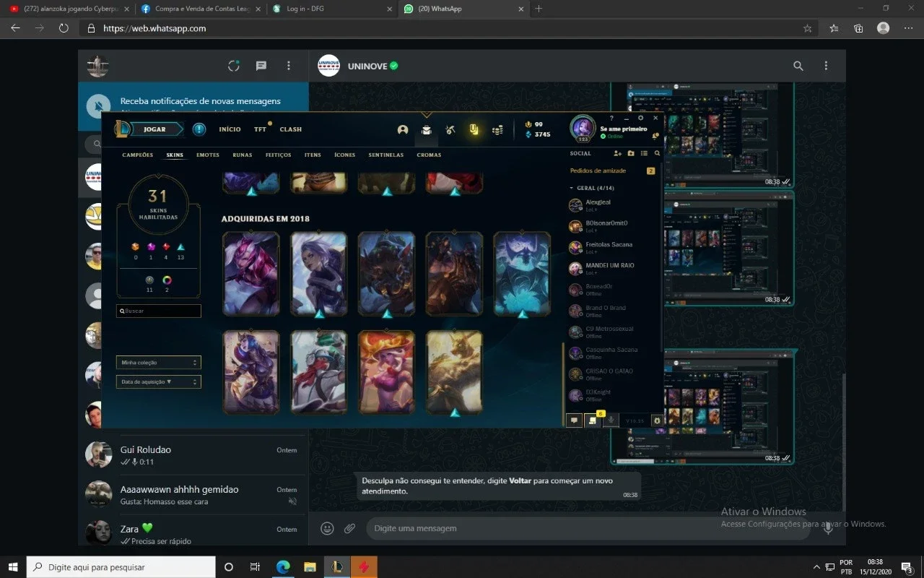Click the Buscar skin search field
The image size is (924, 578).
click(159, 311)
